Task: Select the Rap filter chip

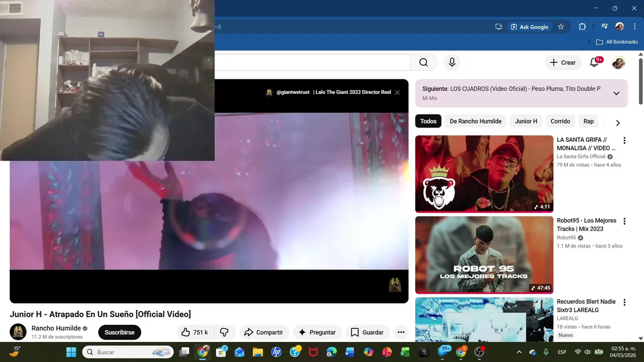Action: [x=588, y=121]
